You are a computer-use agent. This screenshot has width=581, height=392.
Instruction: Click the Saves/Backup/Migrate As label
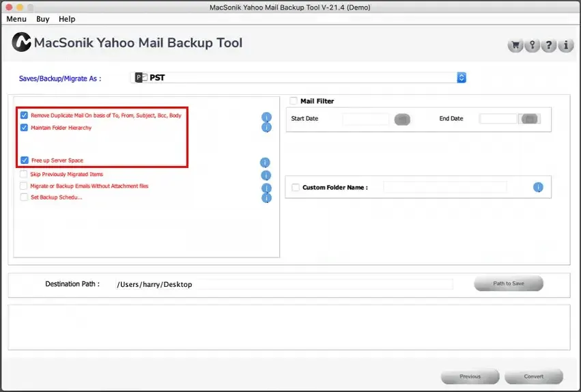60,79
